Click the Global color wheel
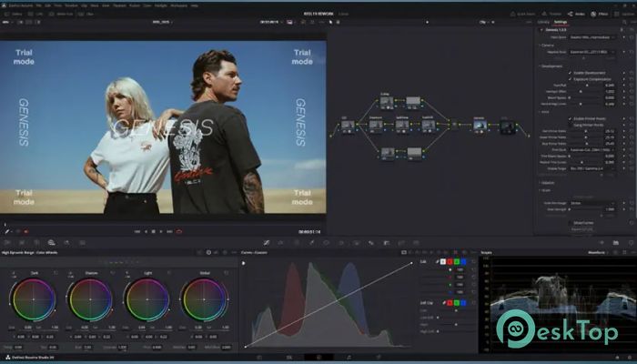 coord(201,298)
